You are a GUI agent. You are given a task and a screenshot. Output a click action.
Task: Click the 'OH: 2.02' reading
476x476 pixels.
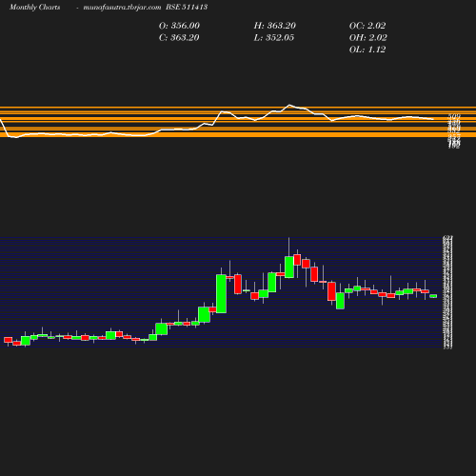[368, 38]
